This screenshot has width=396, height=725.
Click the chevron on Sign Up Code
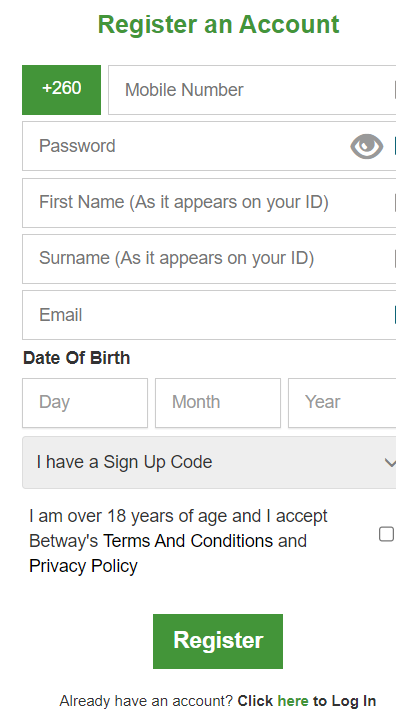tap(390, 462)
